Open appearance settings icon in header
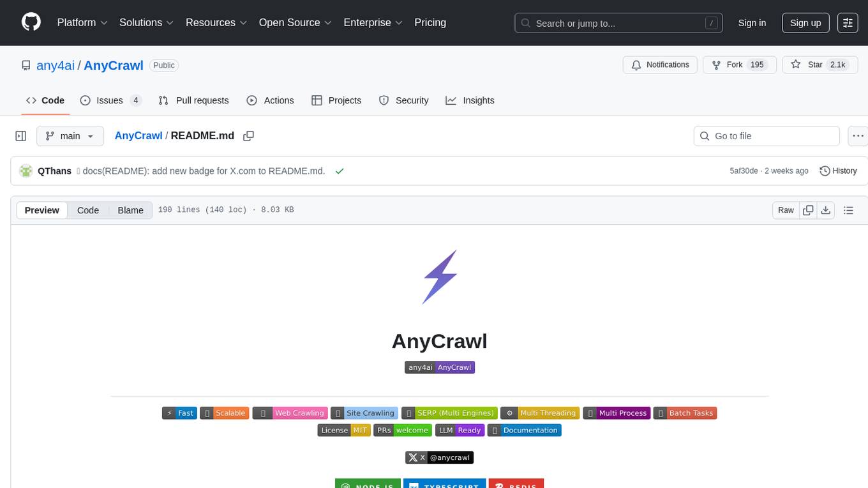 click(x=848, y=23)
